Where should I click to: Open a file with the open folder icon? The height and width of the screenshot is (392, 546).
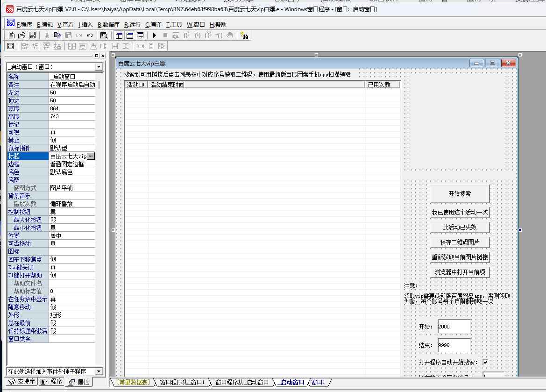21,35
